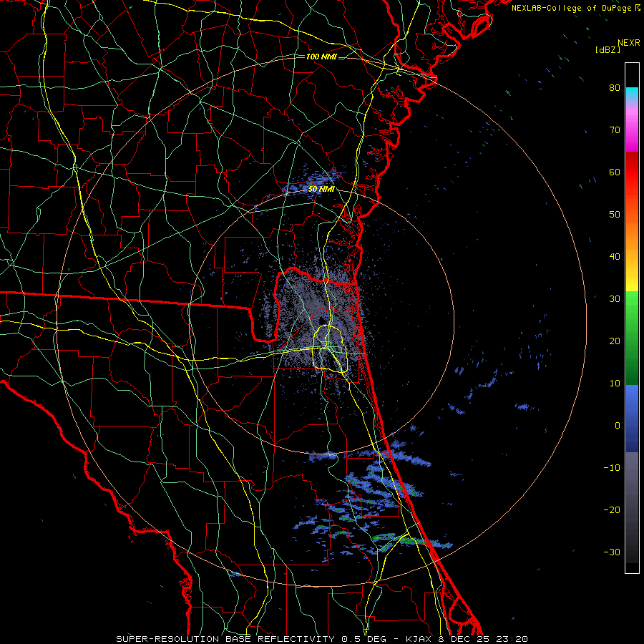Click the blue segment of the dBZ color scale
Image resolution: width=644 pixels, height=644 pixels.
point(632,419)
